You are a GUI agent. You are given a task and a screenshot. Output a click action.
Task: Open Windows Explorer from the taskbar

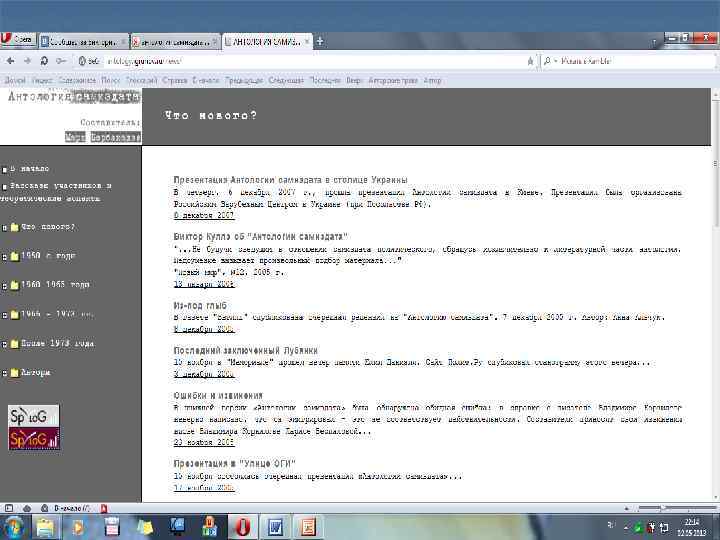click(x=45, y=527)
